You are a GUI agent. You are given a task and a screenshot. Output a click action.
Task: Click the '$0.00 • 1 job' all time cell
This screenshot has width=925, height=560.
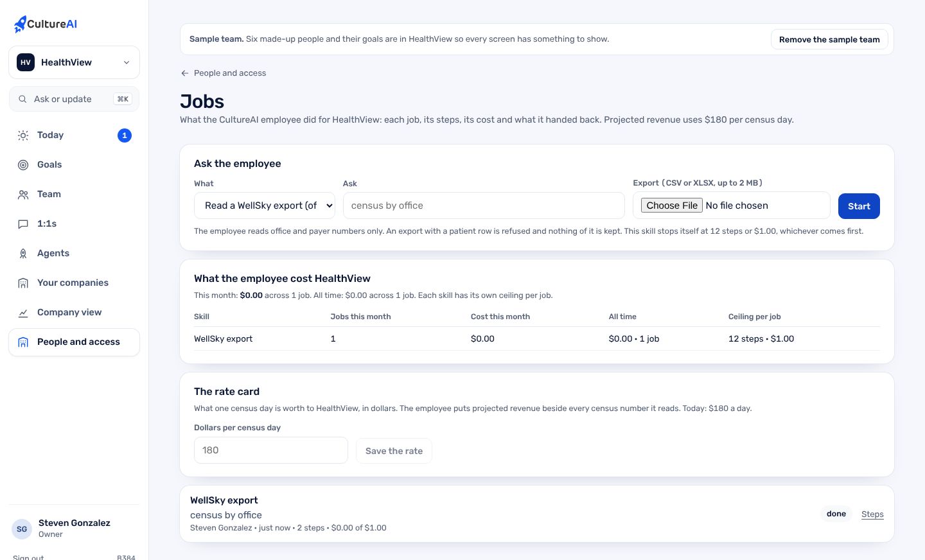coord(634,338)
